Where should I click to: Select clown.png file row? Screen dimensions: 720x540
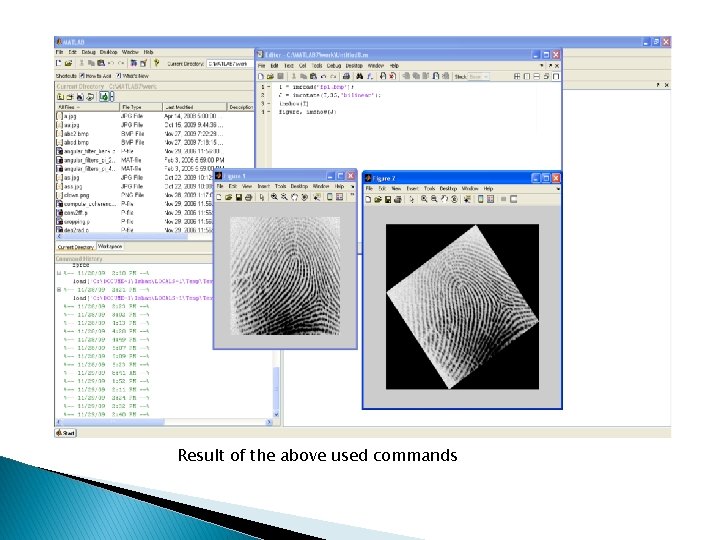click(x=134, y=195)
